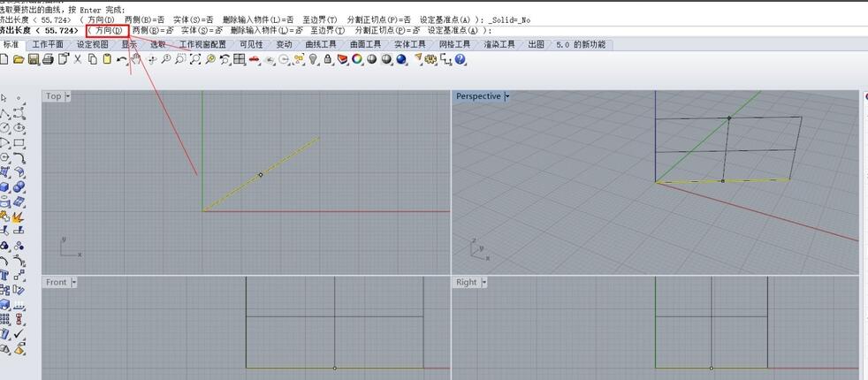The width and height of the screenshot is (868, 380).
Task: Select the arrow pointer tool in sidebar
Action: tap(4, 98)
